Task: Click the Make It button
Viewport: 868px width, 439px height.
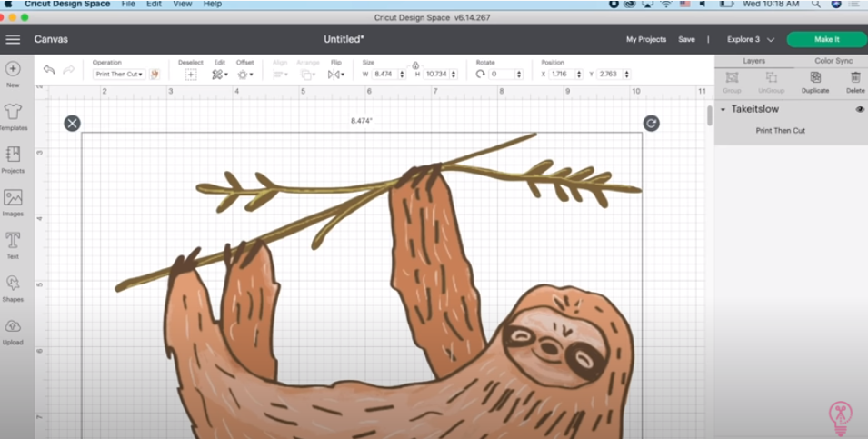Action: [x=826, y=39]
